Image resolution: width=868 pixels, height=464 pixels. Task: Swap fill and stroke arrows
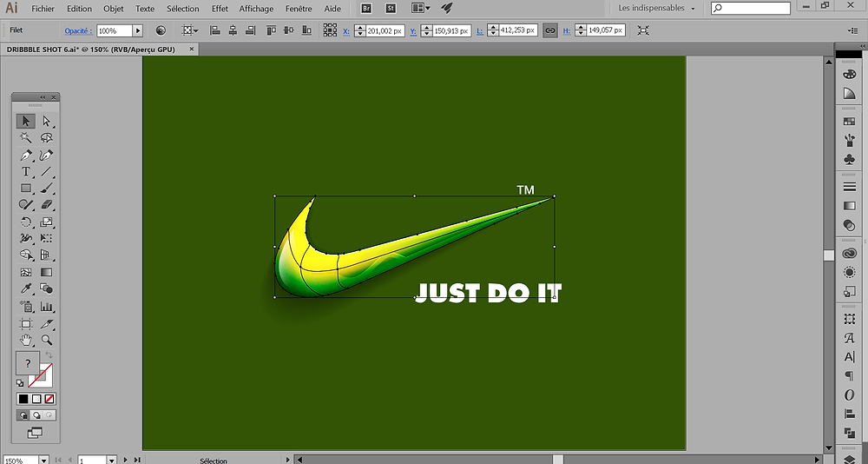(49, 355)
